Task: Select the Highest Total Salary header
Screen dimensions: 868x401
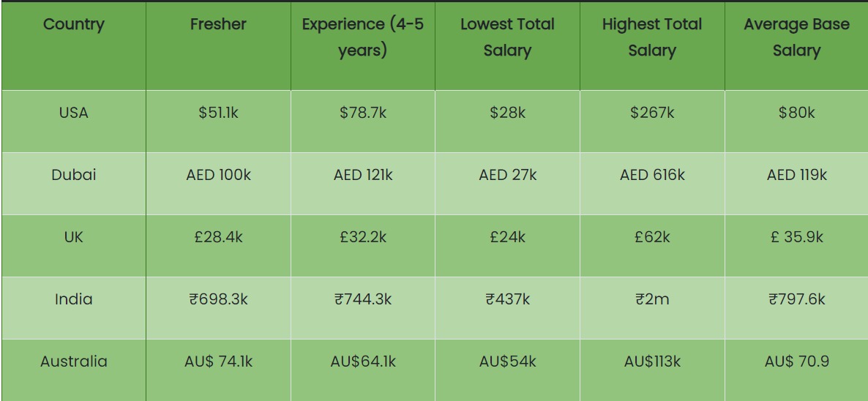Action: coord(651,37)
